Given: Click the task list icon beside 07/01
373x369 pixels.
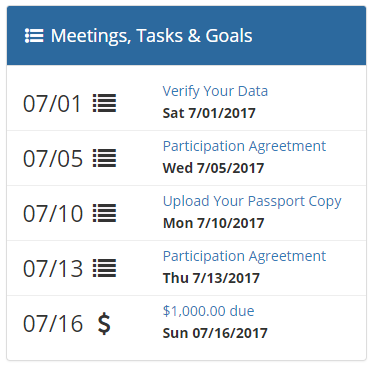Looking at the screenshot, I should (104, 103).
